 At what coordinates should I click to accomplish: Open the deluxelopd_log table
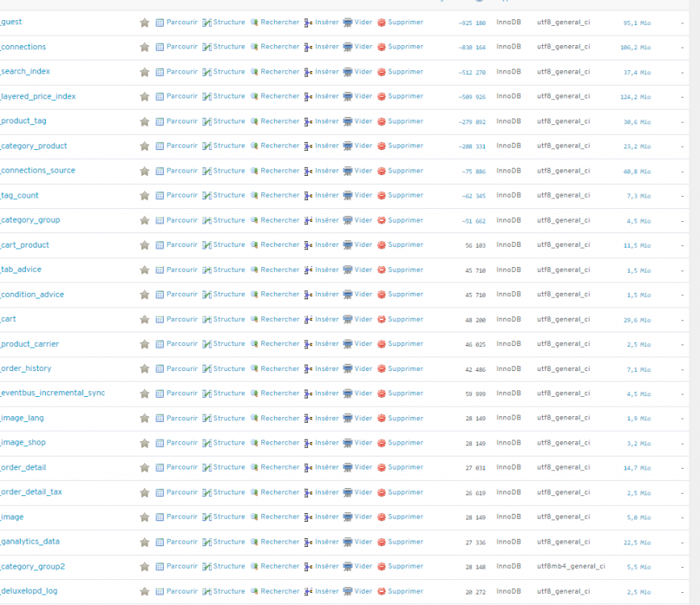29,591
